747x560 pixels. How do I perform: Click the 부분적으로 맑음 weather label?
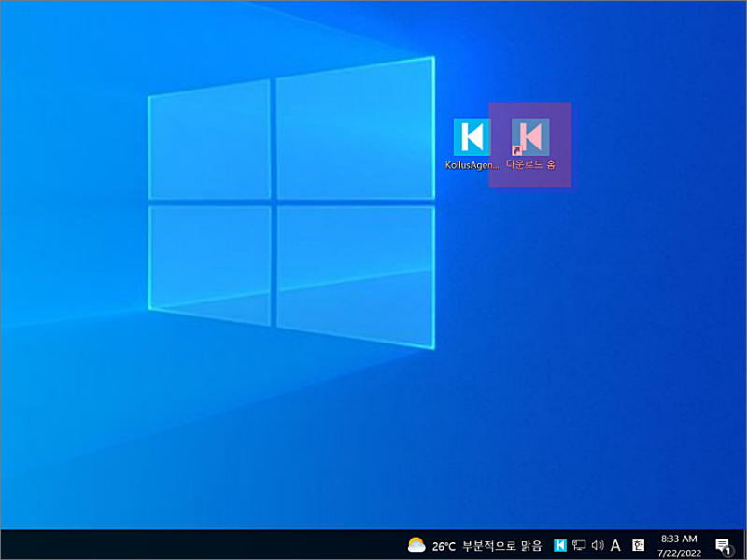click(x=502, y=545)
